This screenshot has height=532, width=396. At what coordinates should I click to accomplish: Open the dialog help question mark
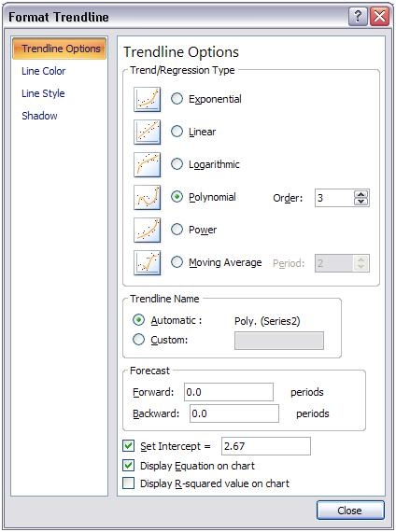[x=358, y=16]
